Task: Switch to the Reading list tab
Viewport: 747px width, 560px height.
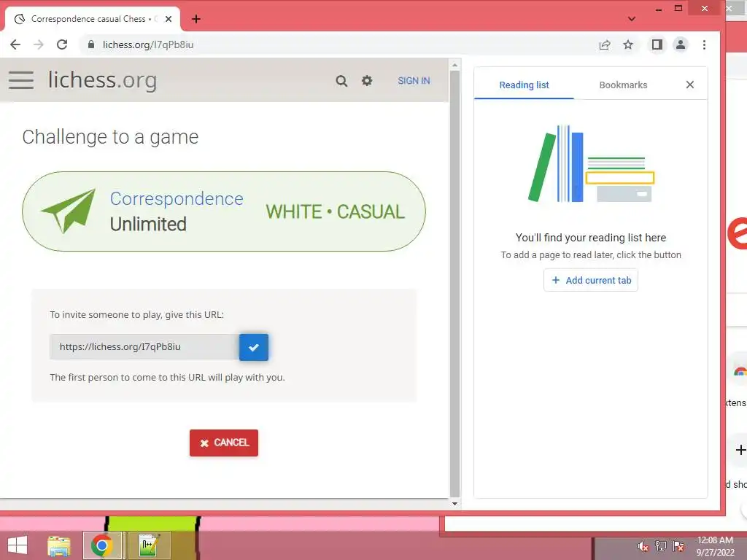Action: tap(524, 85)
